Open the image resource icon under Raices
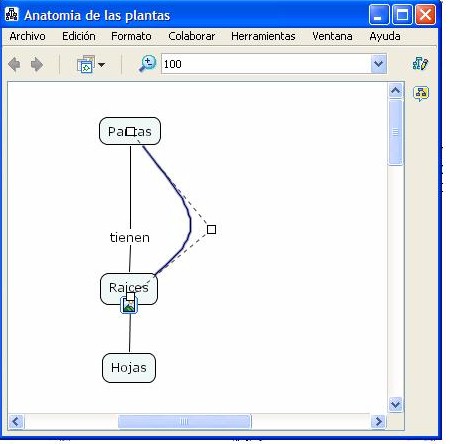450x444 pixels. [129, 305]
